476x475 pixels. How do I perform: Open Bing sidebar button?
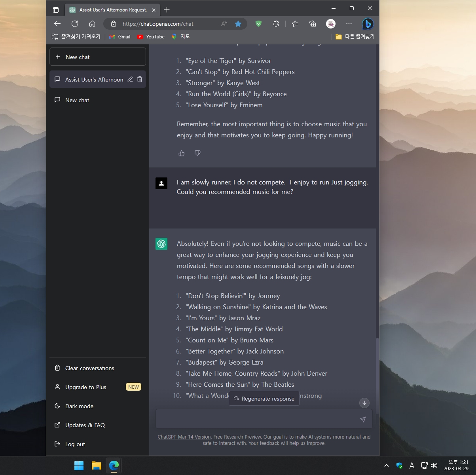point(368,24)
